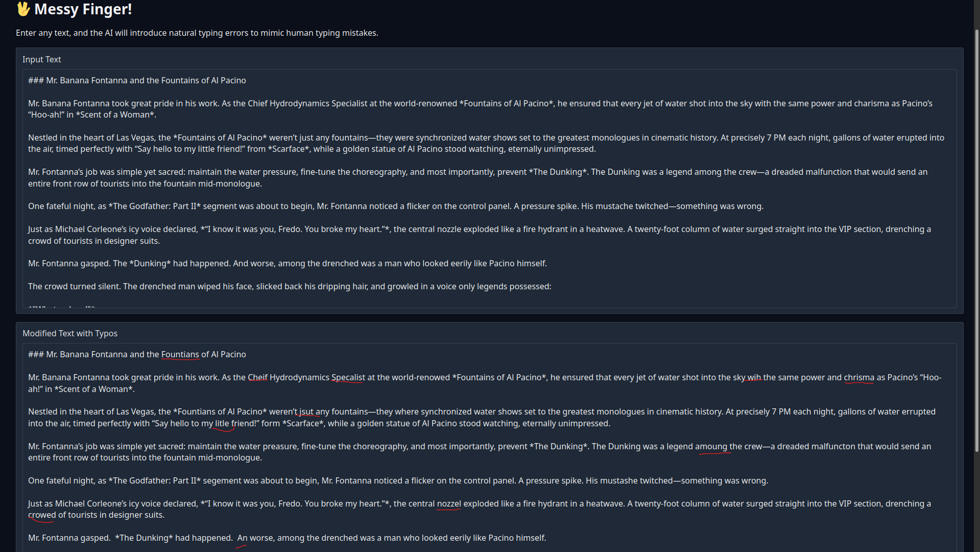
Task: Click misspelled word Fountians in output title
Action: (180, 354)
